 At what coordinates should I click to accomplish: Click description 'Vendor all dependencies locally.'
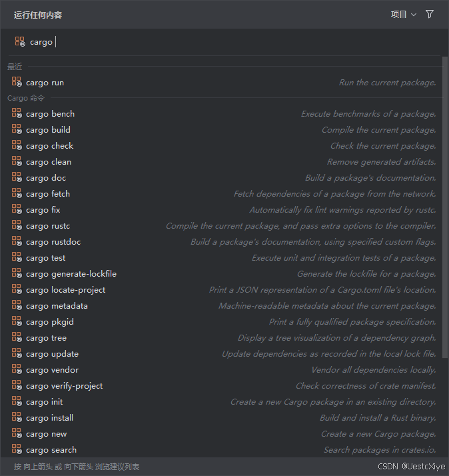[374, 370]
